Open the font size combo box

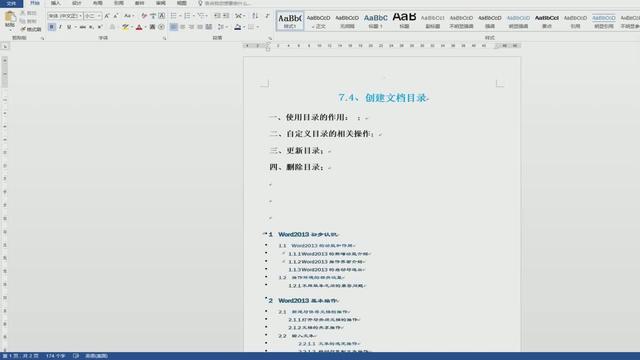coord(93,16)
